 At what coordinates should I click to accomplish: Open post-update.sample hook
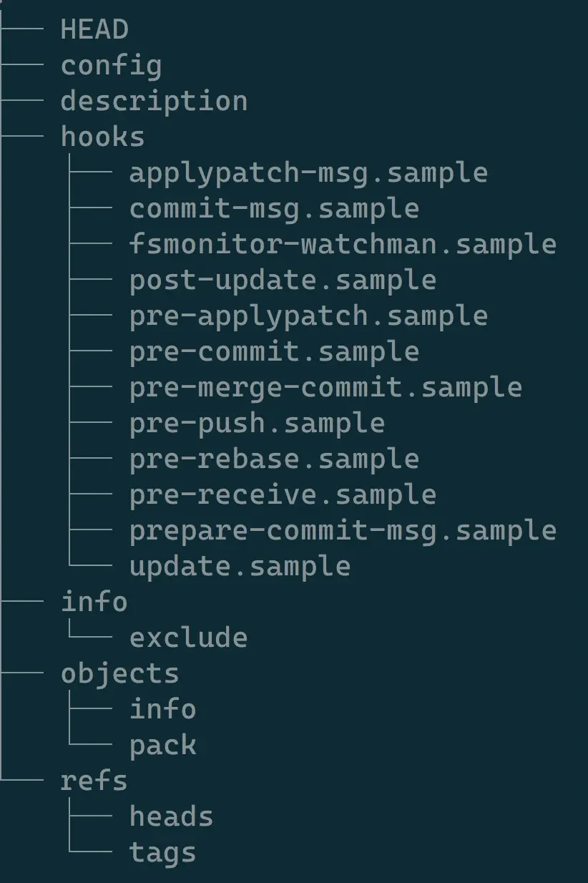pos(283,280)
